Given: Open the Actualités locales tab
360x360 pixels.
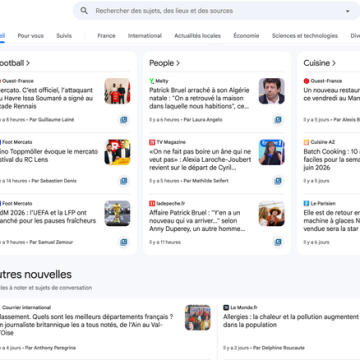Looking at the screenshot, I should (197, 36).
